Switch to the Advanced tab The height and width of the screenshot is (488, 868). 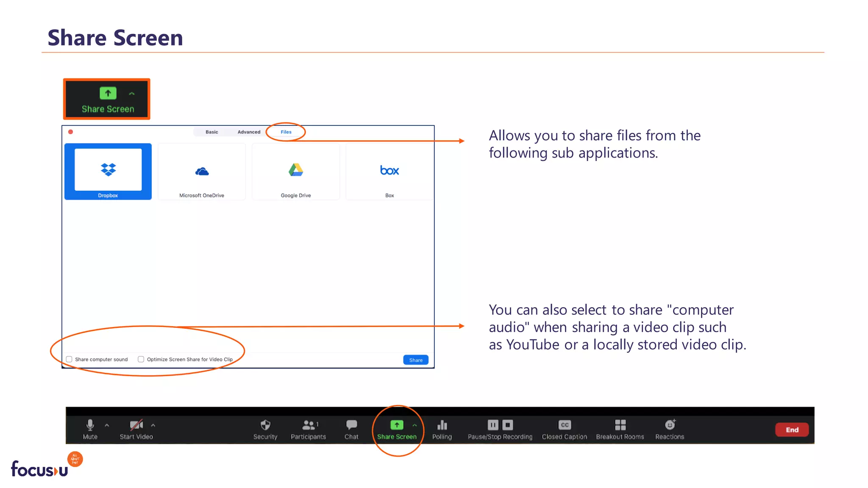point(249,132)
